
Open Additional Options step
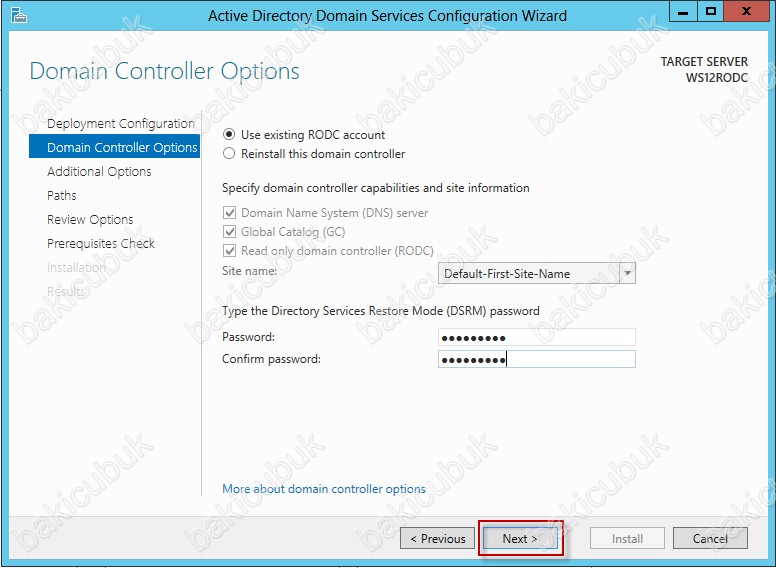(99, 172)
